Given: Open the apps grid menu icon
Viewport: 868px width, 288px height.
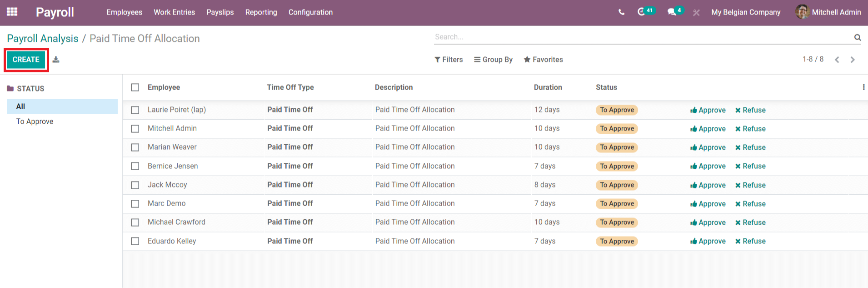Looking at the screenshot, I should point(12,12).
